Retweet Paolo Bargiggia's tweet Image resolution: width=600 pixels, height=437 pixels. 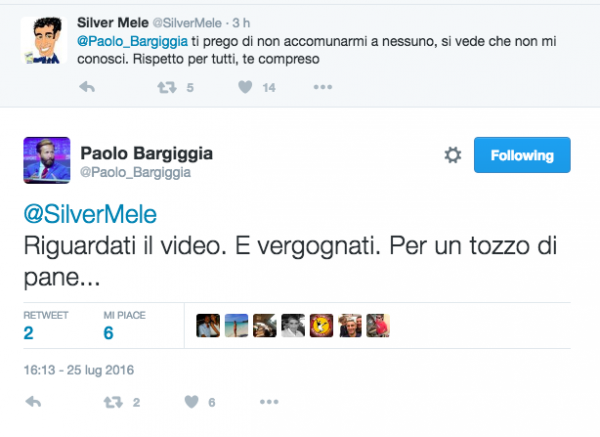(113, 402)
